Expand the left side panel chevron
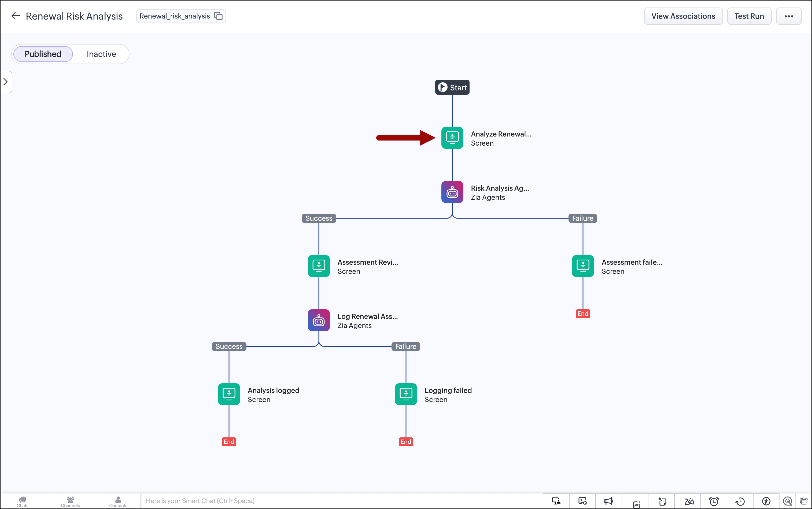Viewport: 812px width, 509px height. click(x=6, y=82)
